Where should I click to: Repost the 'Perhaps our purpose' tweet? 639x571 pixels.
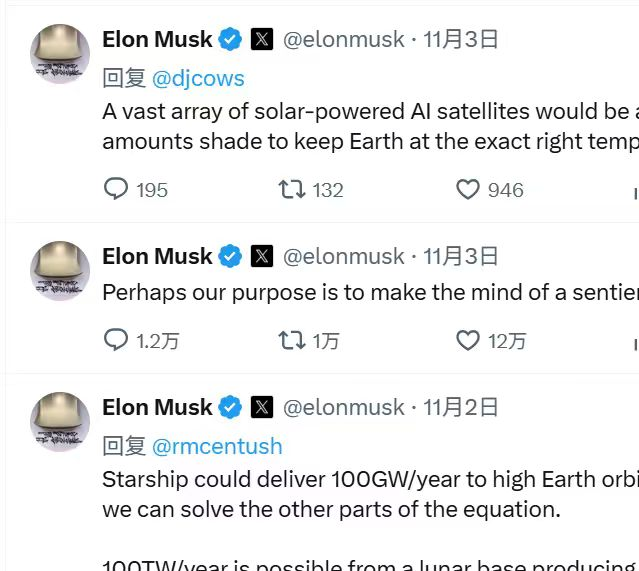(x=292, y=340)
